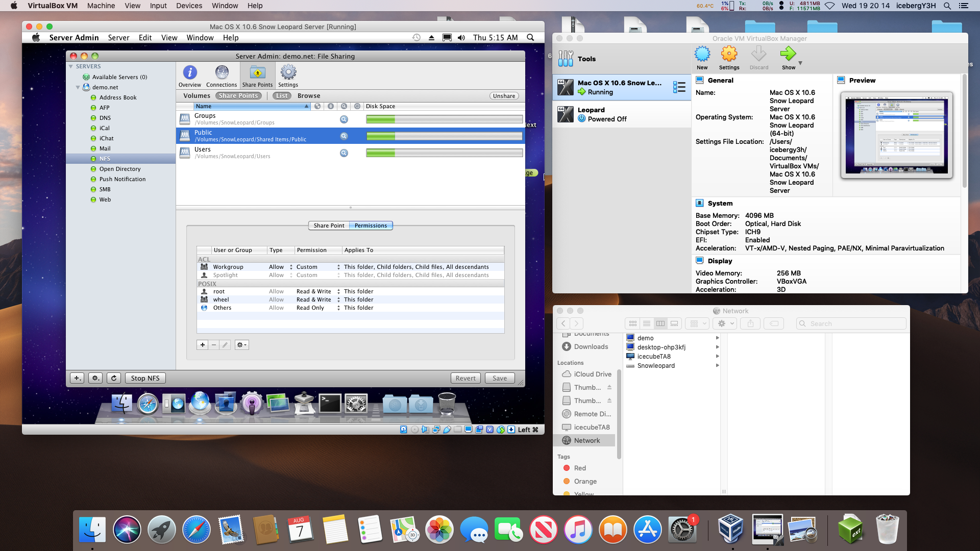Open System Preferences in the host dock
This screenshot has width=980, height=551.
tap(682, 530)
